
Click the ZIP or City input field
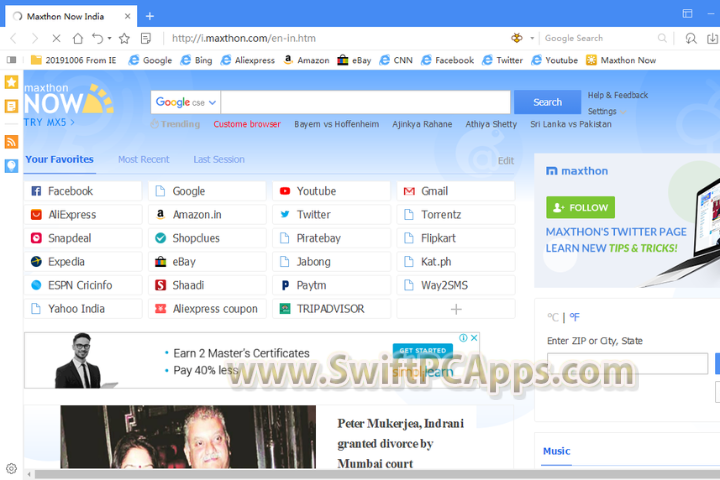(627, 363)
